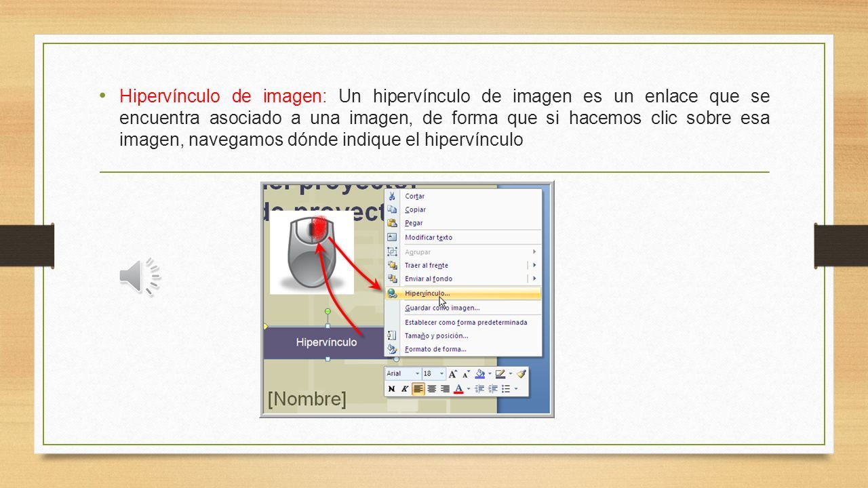Toggle bold with the N button
This screenshot has height=488, width=868.
pos(391,389)
